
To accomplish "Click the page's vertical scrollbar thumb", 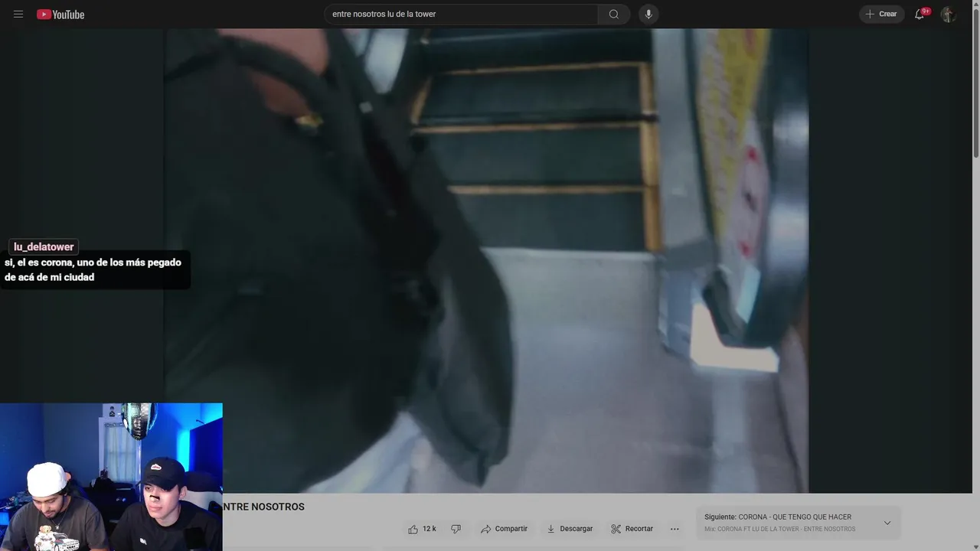I will (975, 83).
